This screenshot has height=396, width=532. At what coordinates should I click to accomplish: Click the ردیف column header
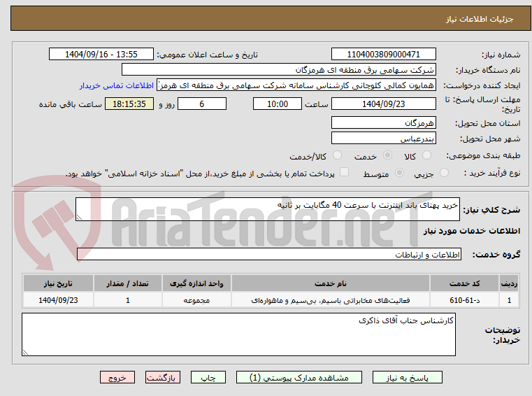click(509, 283)
